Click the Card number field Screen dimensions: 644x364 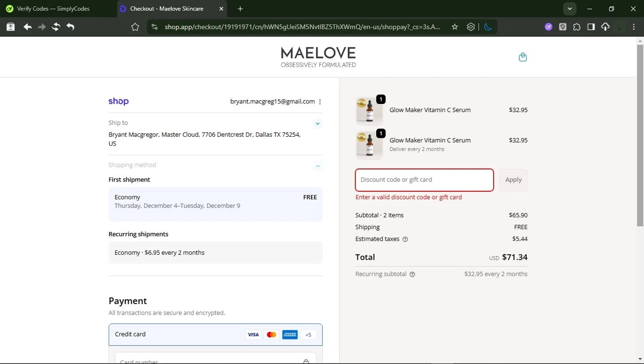tap(216, 359)
